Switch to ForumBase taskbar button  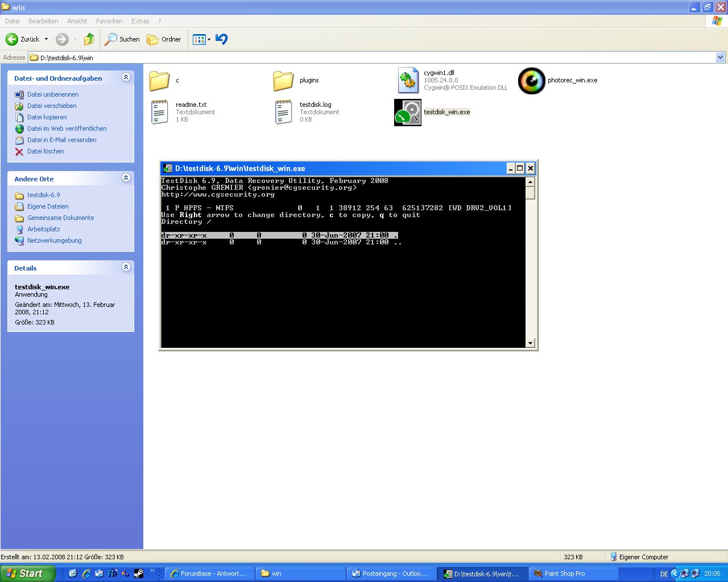pyautogui.click(x=209, y=573)
